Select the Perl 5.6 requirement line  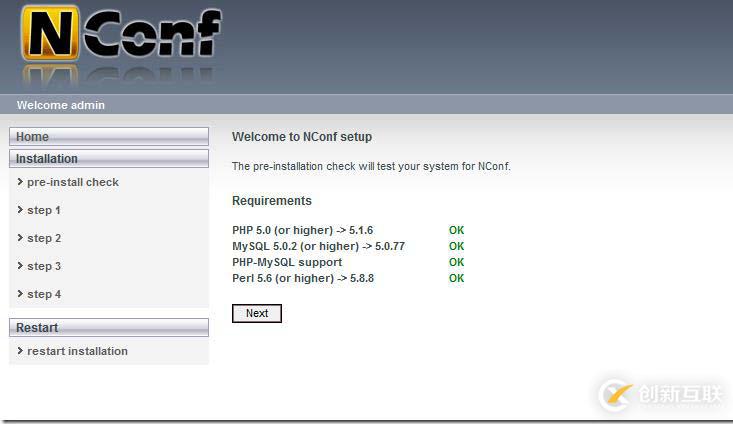303,278
